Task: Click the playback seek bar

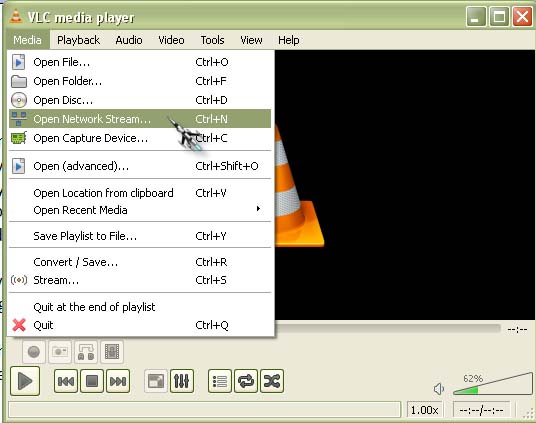Action: click(x=388, y=329)
